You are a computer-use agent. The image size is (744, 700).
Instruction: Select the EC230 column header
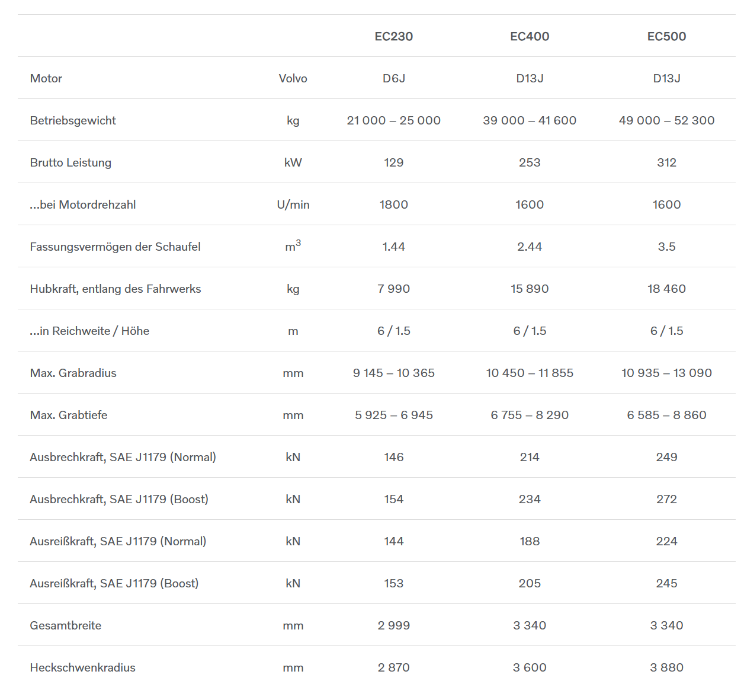393,36
